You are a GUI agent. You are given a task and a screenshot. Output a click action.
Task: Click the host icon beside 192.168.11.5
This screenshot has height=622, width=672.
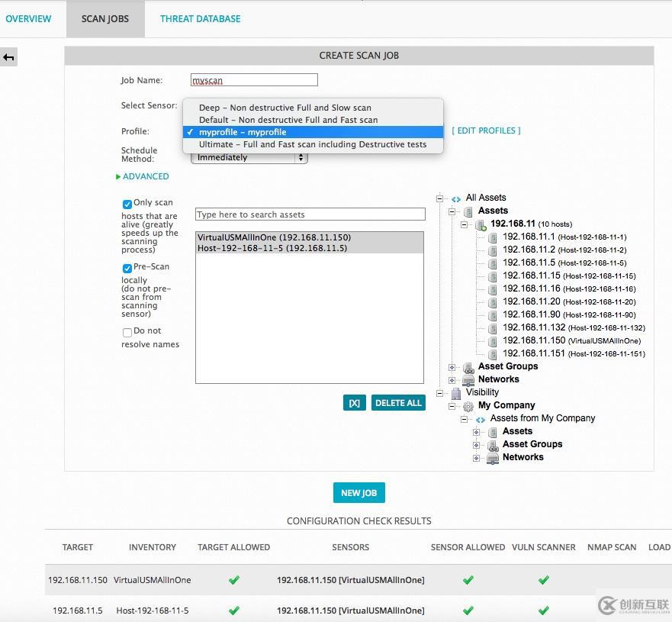[x=493, y=263]
